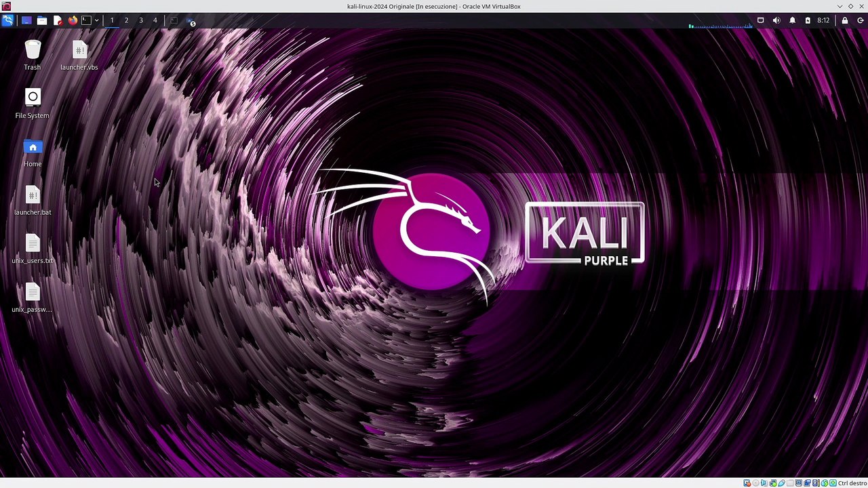Launch Firefox from the top panel
868x488 pixels.
coord(73,20)
